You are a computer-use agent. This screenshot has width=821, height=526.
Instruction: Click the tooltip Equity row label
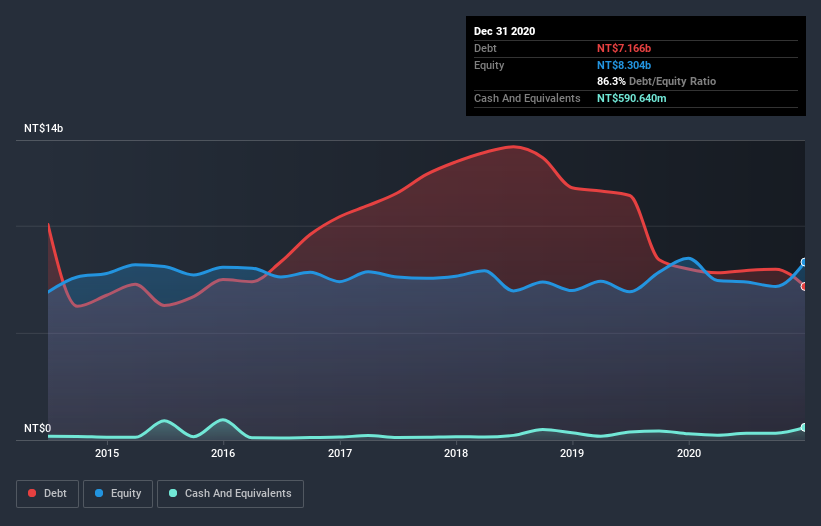[x=489, y=65]
